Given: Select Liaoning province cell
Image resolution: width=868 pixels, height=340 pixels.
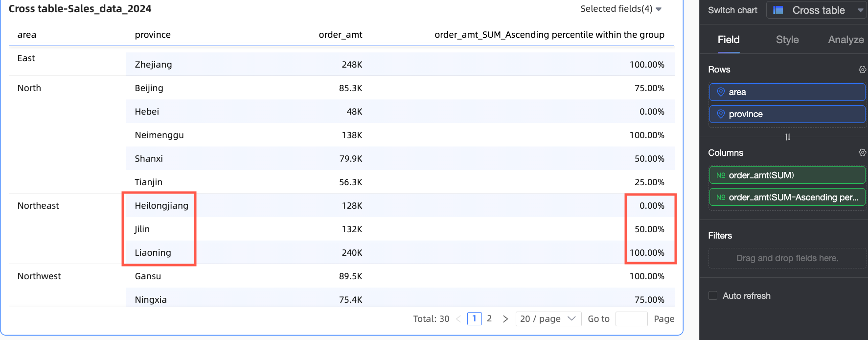Looking at the screenshot, I should click(153, 253).
